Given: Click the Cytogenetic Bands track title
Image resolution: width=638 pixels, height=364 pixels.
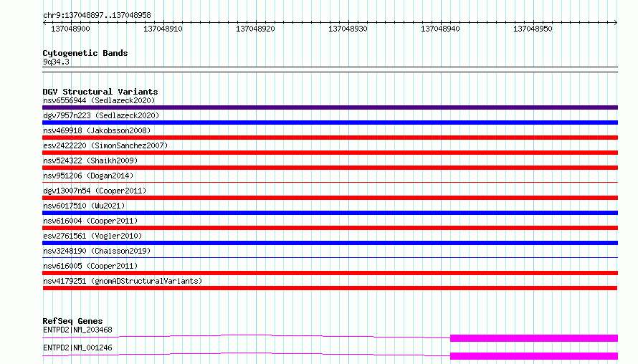Looking at the screenshot, I should click(85, 53).
